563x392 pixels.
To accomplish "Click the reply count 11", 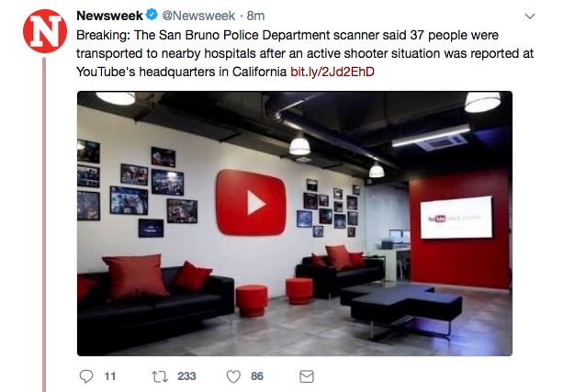I will (x=110, y=376).
